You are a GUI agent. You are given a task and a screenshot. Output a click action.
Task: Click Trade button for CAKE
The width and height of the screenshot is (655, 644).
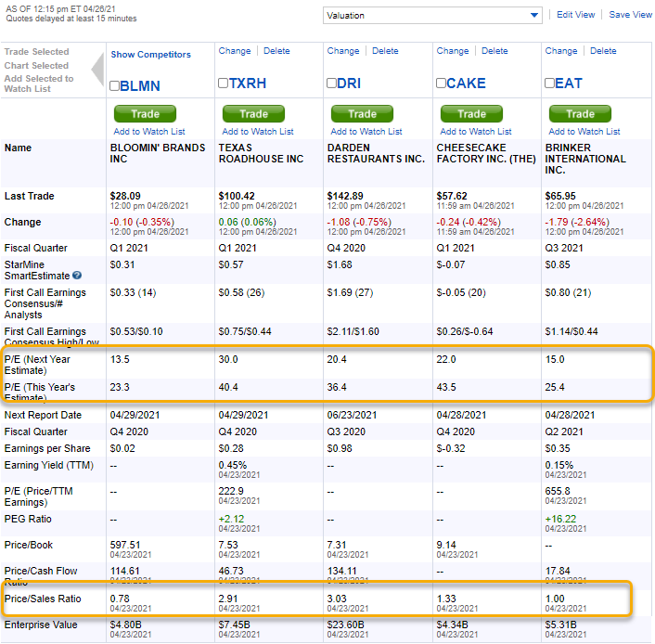pyautogui.click(x=471, y=113)
